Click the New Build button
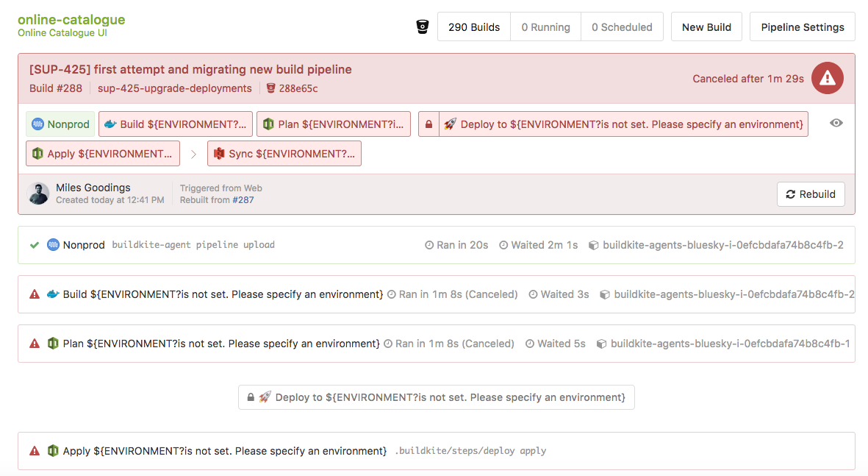The height and width of the screenshot is (476, 868). (706, 26)
